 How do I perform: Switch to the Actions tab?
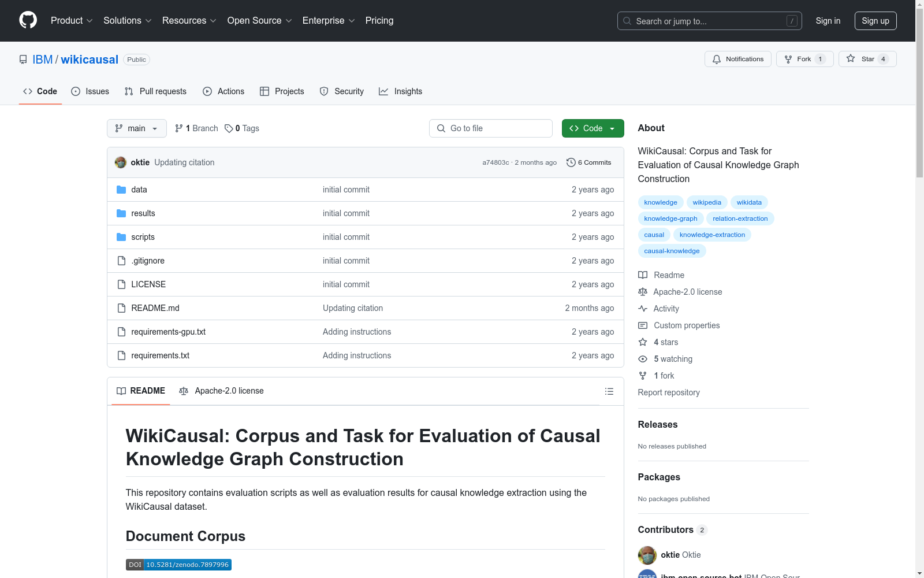(x=223, y=91)
